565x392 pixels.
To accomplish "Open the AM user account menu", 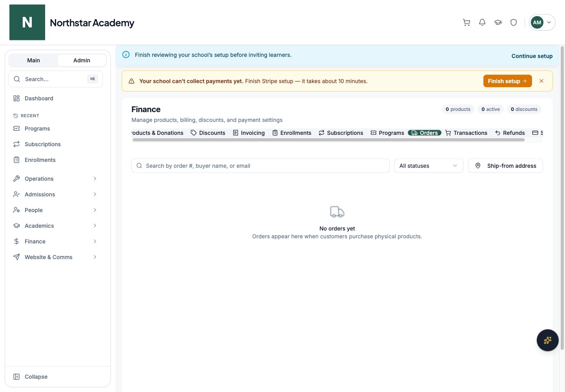I will pos(542,22).
